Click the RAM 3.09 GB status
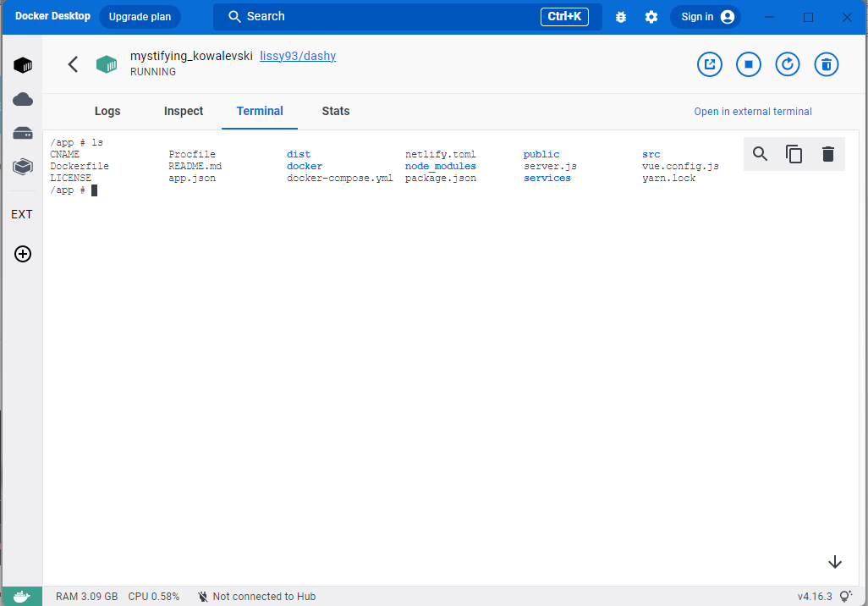This screenshot has width=868, height=606. click(86, 597)
